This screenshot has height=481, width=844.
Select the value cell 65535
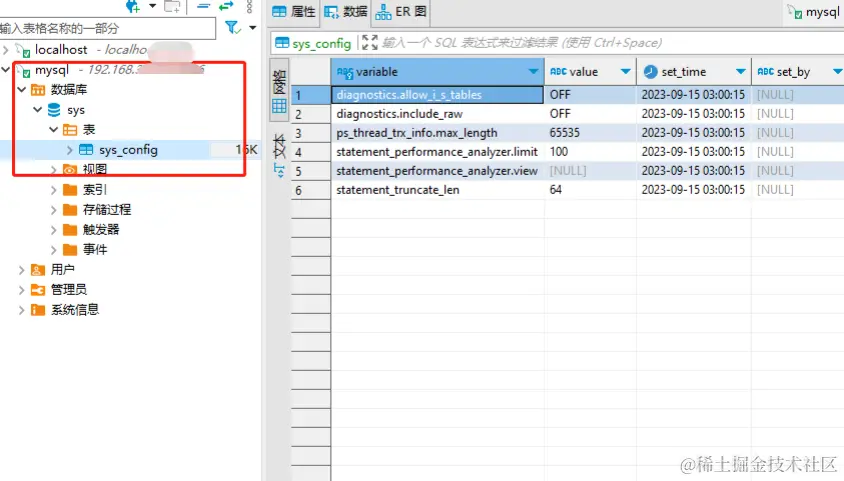pos(590,133)
